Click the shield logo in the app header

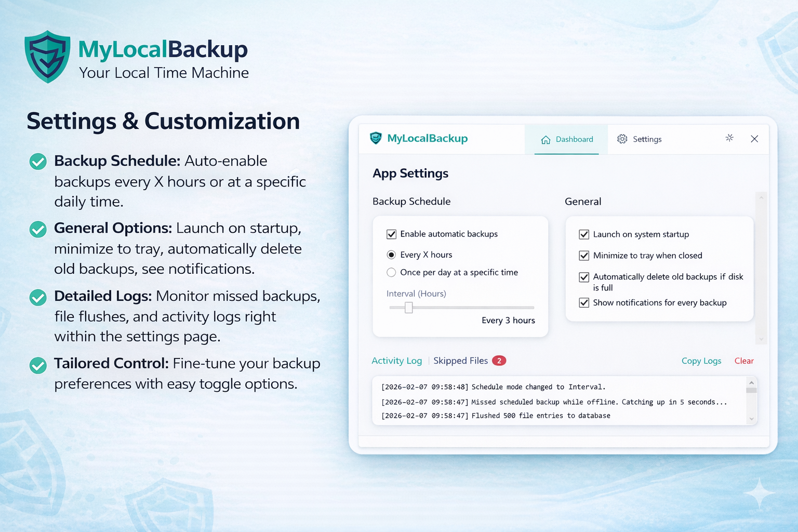[x=376, y=138]
